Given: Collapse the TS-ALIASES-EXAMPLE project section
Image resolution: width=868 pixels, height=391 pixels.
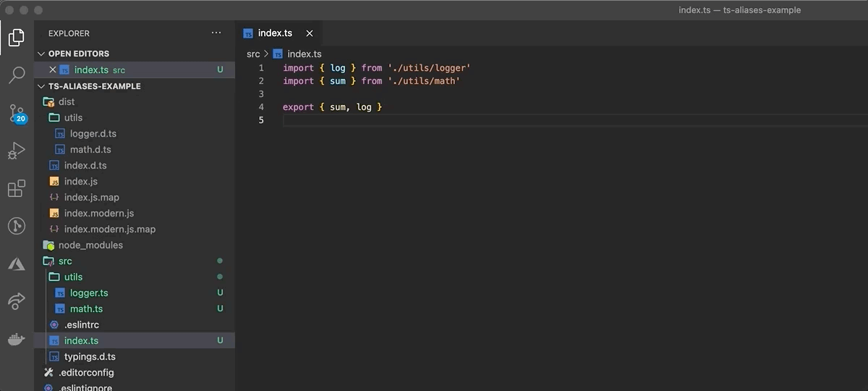Looking at the screenshot, I should point(94,86).
